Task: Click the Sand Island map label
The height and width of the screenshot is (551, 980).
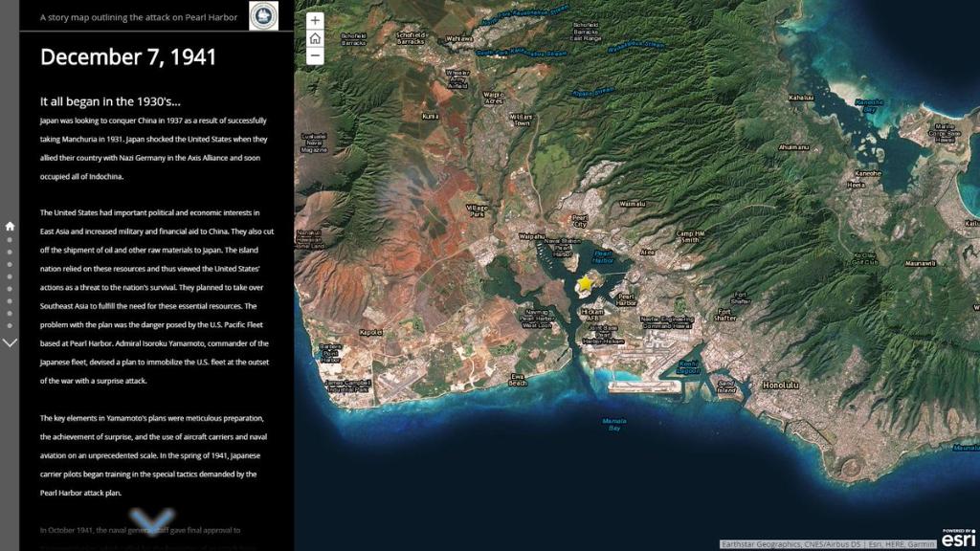Action: click(x=725, y=386)
